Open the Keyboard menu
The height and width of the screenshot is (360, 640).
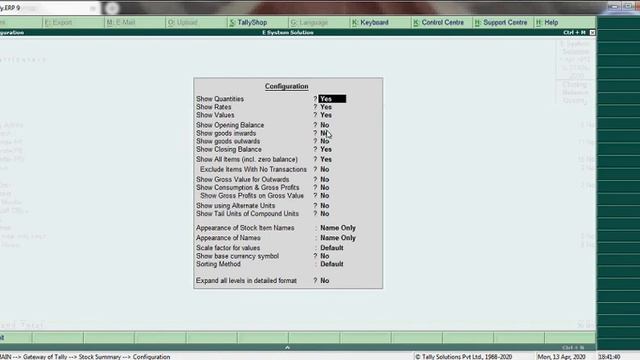pyautogui.click(x=370, y=22)
